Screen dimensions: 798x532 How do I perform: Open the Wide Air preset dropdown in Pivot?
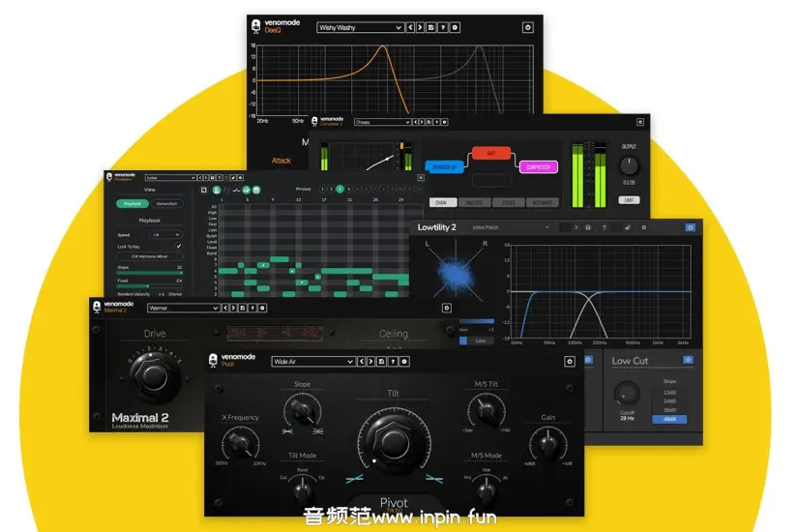click(x=313, y=362)
